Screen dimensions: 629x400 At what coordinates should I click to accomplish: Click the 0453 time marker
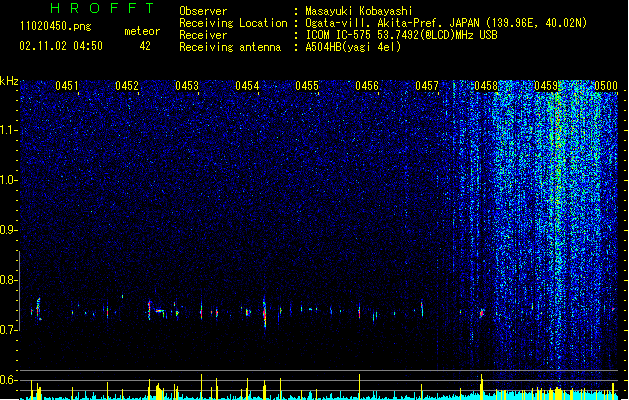tap(187, 86)
